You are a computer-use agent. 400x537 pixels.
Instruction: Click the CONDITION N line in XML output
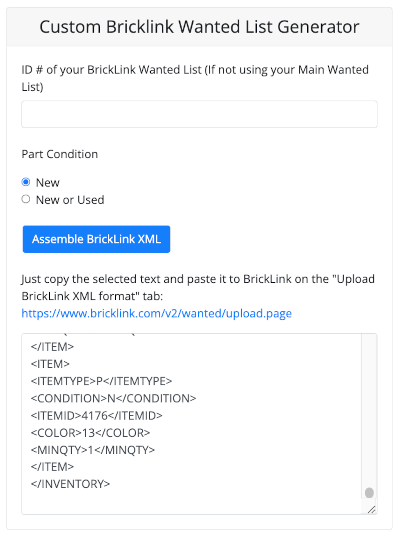(x=113, y=398)
